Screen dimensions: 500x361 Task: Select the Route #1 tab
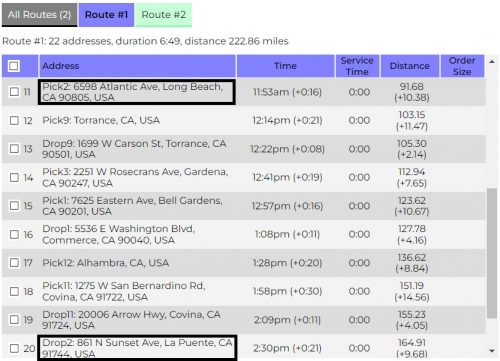[x=106, y=15]
